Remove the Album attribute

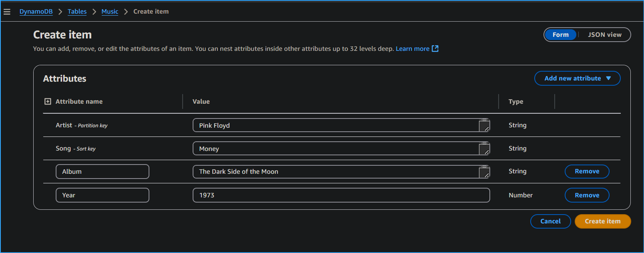pyautogui.click(x=587, y=171)
